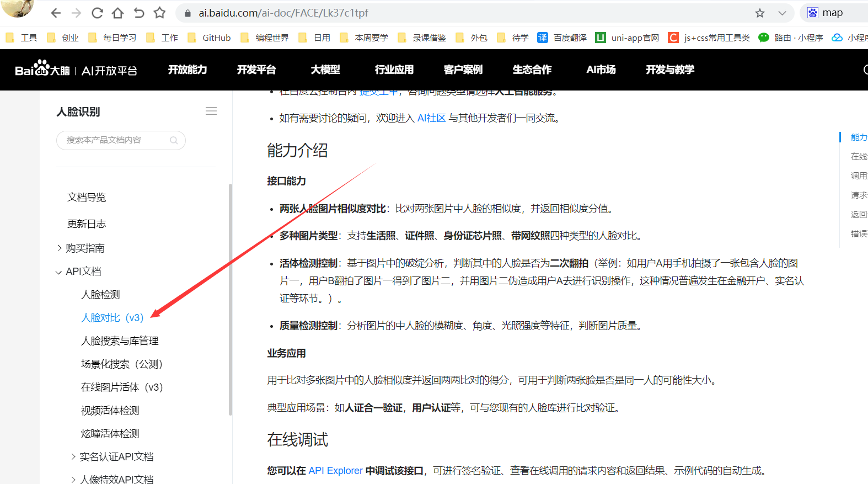Screen dimensions: 868x484
Task: Jump to 能力 anchor in right outline
Action: coord(859,137)
